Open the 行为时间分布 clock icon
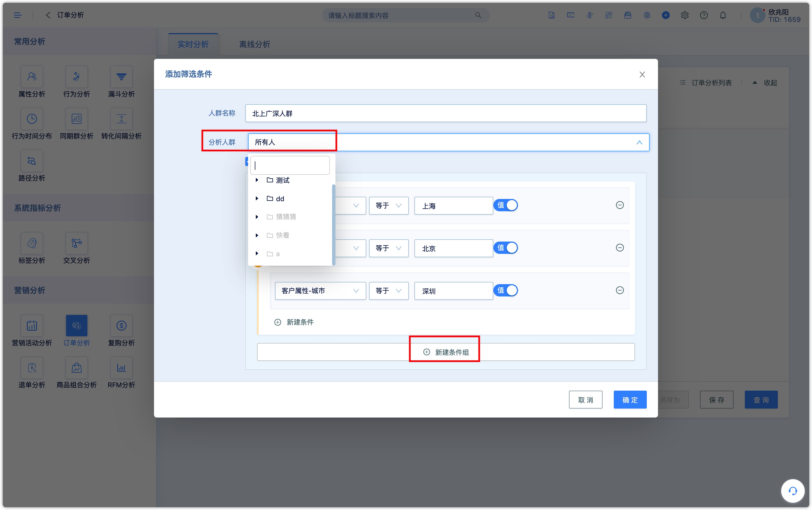Viewport: 812px width, 510px height. point(32,119)
